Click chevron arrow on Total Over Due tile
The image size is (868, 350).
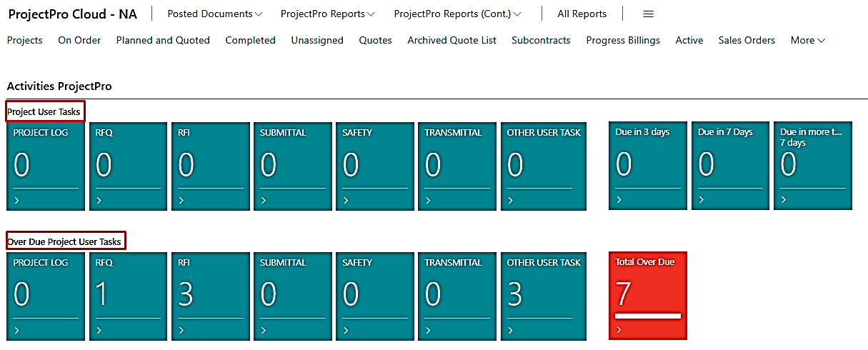pos(619,330)
